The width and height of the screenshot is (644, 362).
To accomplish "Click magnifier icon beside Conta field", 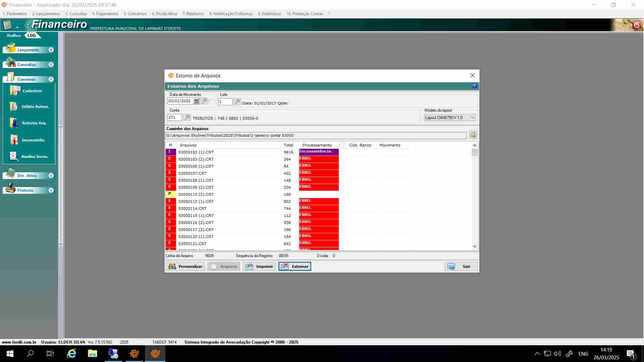I will point(187,118).
